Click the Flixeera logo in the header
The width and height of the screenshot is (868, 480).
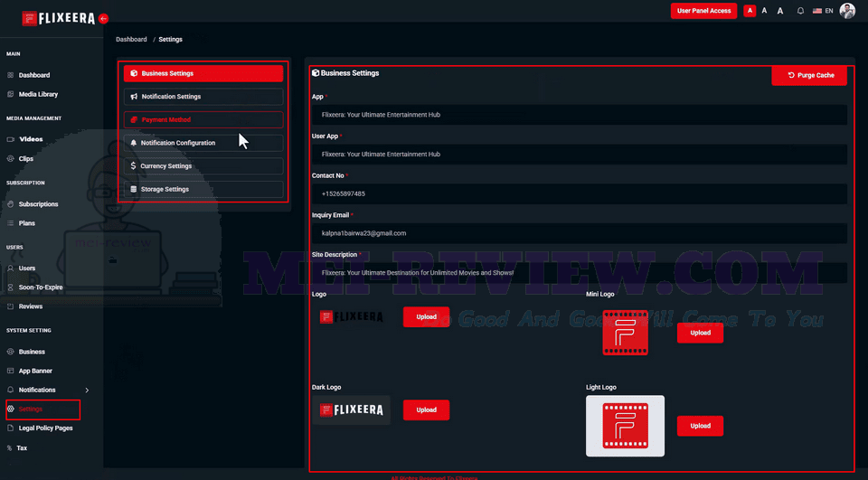click(58, 18)
